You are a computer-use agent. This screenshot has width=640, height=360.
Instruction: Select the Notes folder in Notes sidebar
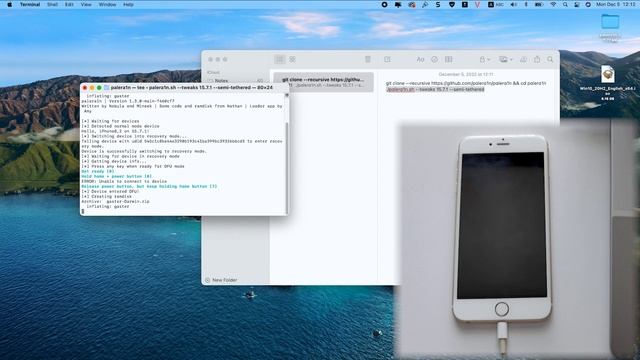tap(235, 81)
